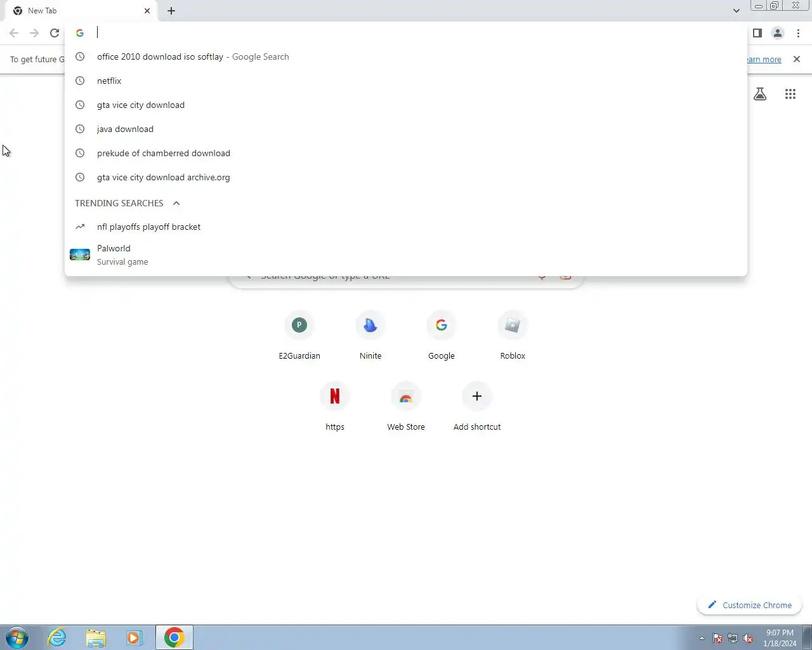This screenshot has width=812, height=650.
Task: Select 'prekude of chamberred download' suggestion
Action: coord(406,153)
